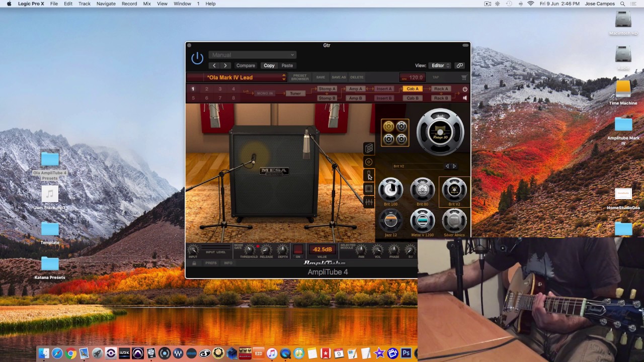Open the Ola AmpliTube 4 Presets desktop folder
This screenshot has height=362, width=644.
tap(50, 166)
